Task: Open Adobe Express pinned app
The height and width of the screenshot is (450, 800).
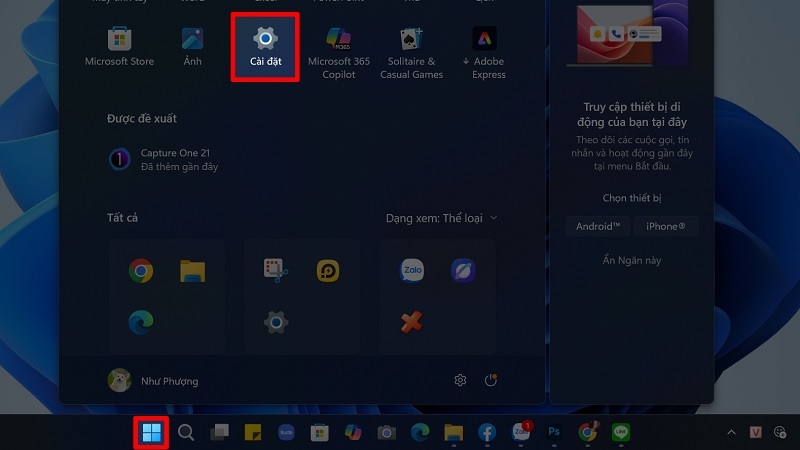Action: [x=484, y=53]
